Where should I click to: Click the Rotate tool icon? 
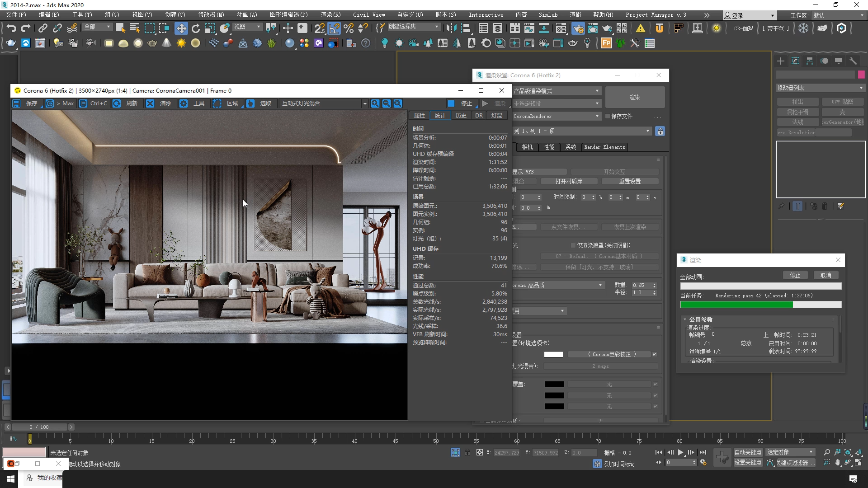click(x=195, y=28)
